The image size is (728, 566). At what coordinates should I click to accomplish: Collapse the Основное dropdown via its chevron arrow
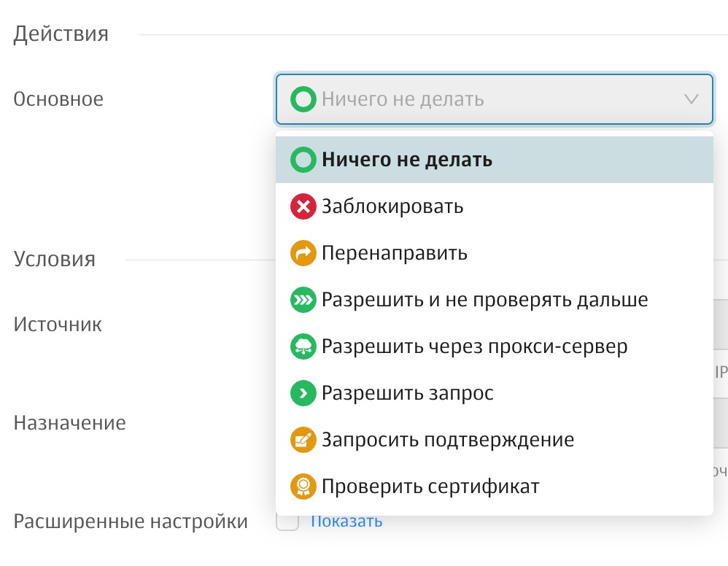(691, 99)
